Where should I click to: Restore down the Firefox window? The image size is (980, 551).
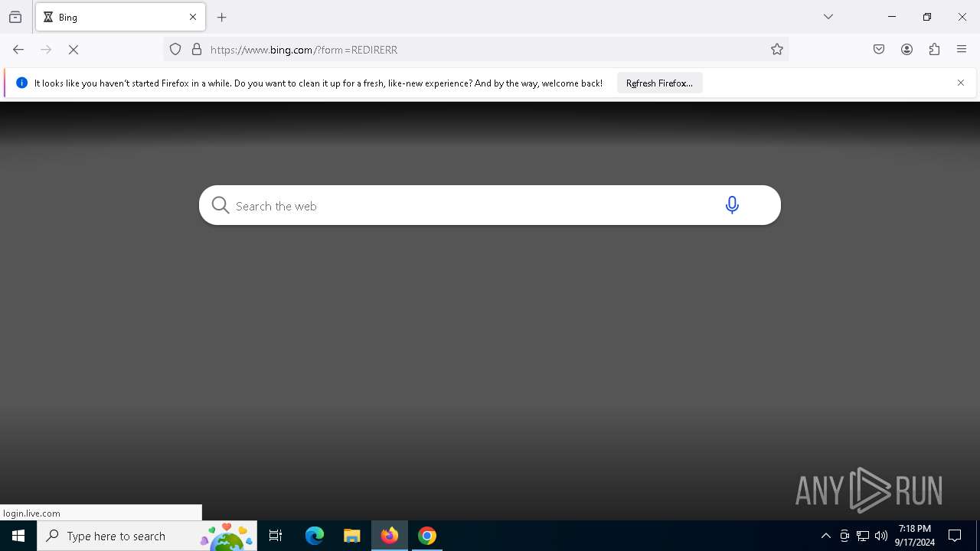click(927, 17)
